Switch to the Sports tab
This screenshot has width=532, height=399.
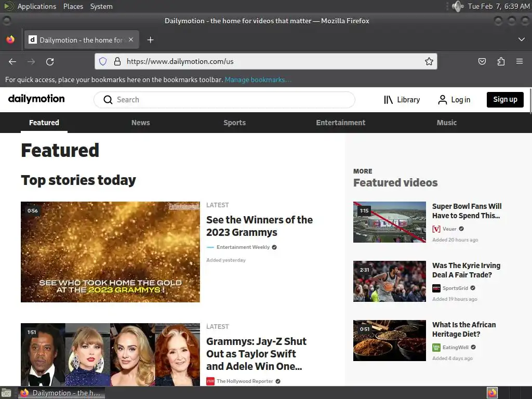tap(234, 123)
